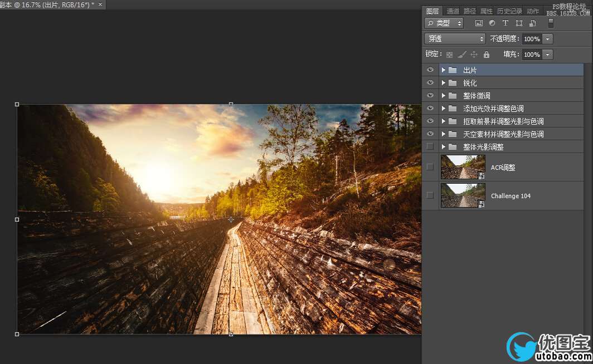Show the ACR调整 layer visibility box

pyautogui.click(x=430, y=167)
